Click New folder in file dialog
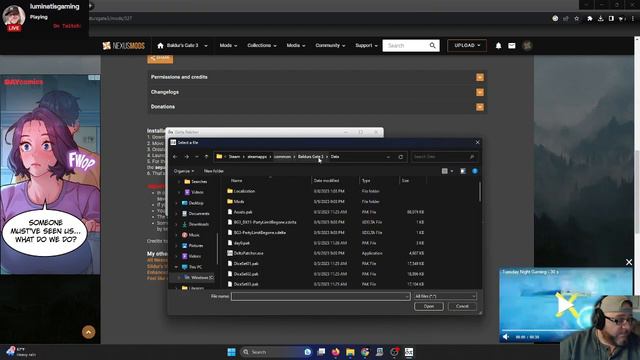 click(214, 171)
